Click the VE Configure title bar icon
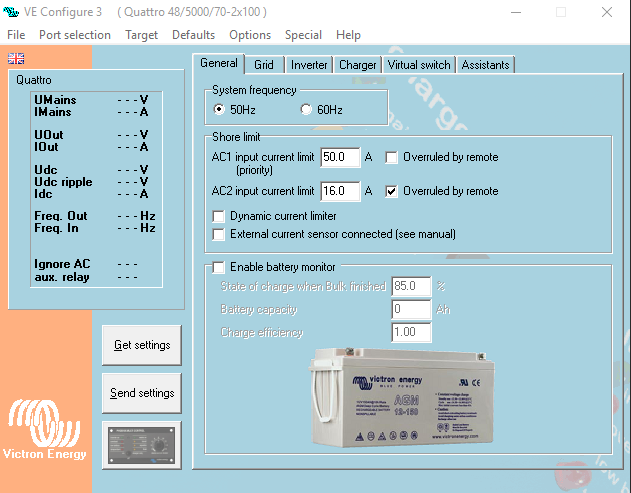Viewport: 631px width, 493px height. click(x=12, y=12)
